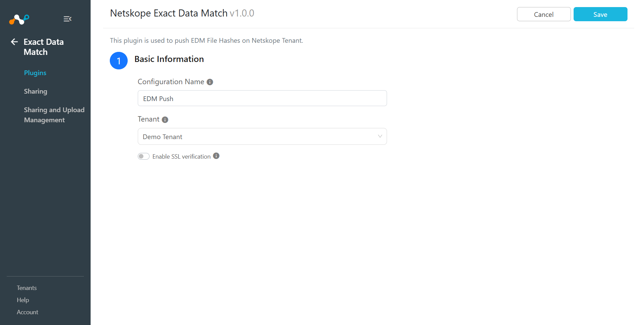Image resolution: width=644 pixels, height=325 pixels.
Task: Toggle Enable SSL verification switch
Action: coord(143,156)
